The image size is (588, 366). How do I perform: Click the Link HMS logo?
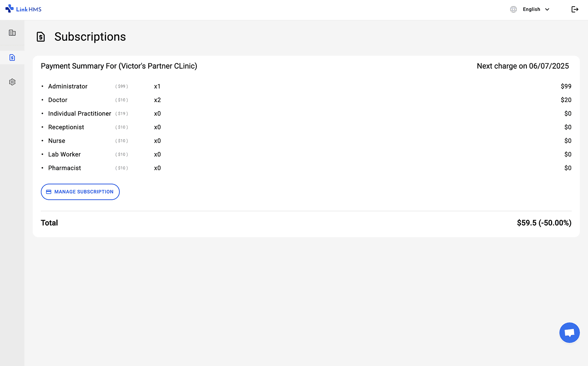click(x=23, y=9)
